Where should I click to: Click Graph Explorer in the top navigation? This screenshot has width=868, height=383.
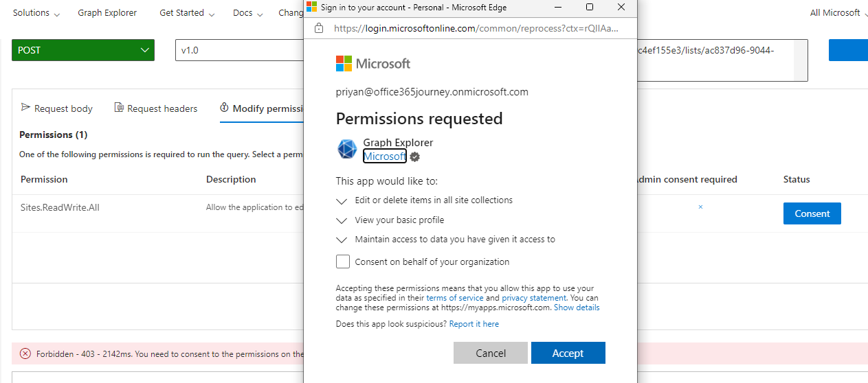107,13
